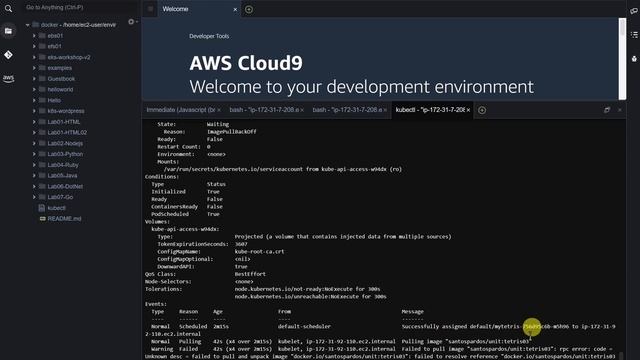Click the kubectl file icon in tree
Viewport: 640px width, 360px height.
click(x=42, y=208)
